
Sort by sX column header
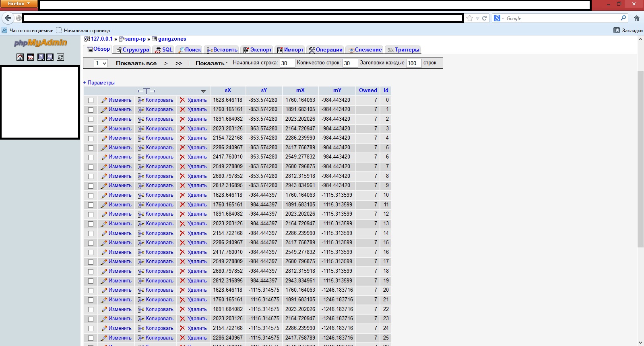(228, 91)
